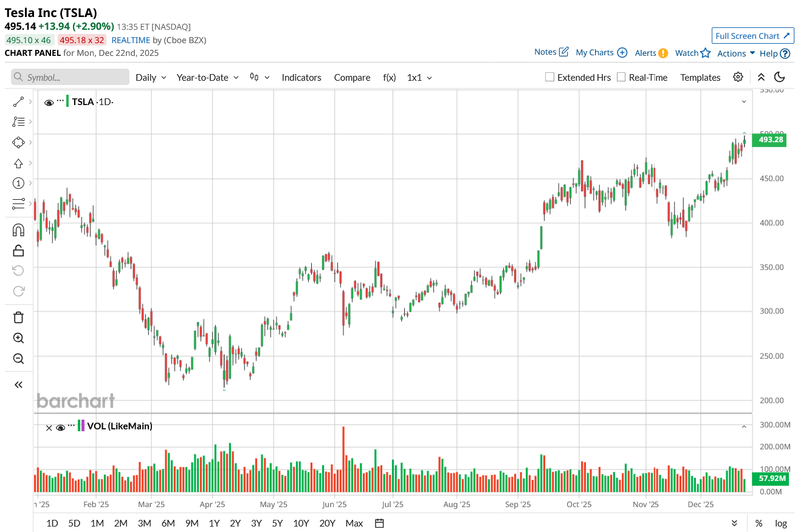The height and width of the screenshot is (532, 795).
Task: Click the undo arrow icon
Action: pyautogui.click(x=18, y=271)
